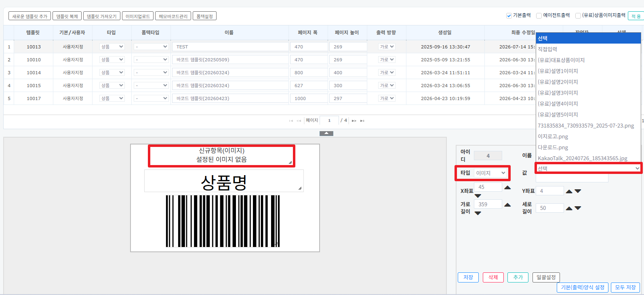Screen dimensions: 644x295
Task: Open the 타입 dropdown set to 이미지
Action: pos(490,173)
